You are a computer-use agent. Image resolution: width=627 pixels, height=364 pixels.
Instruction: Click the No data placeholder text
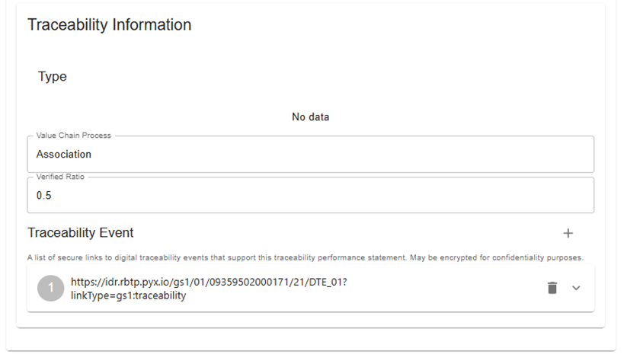point(310,117)
